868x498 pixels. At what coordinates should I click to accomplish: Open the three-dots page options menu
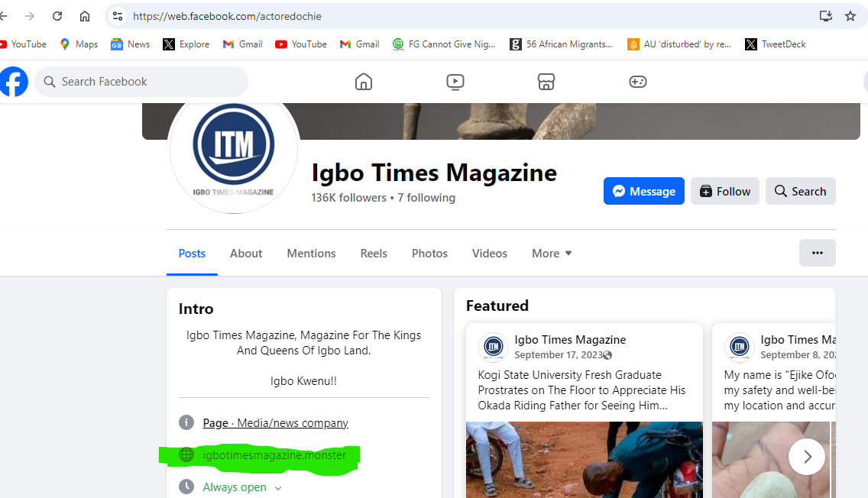click(x=817, y=253)
